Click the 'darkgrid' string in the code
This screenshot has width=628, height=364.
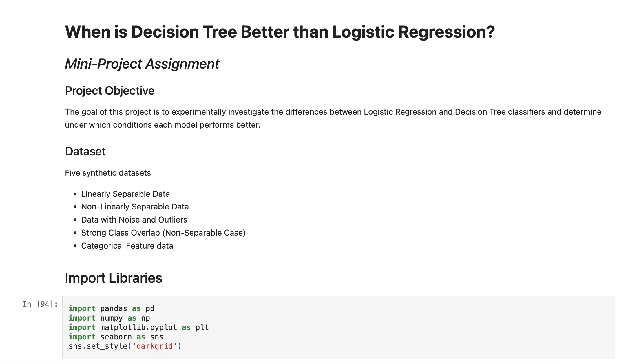154,346
